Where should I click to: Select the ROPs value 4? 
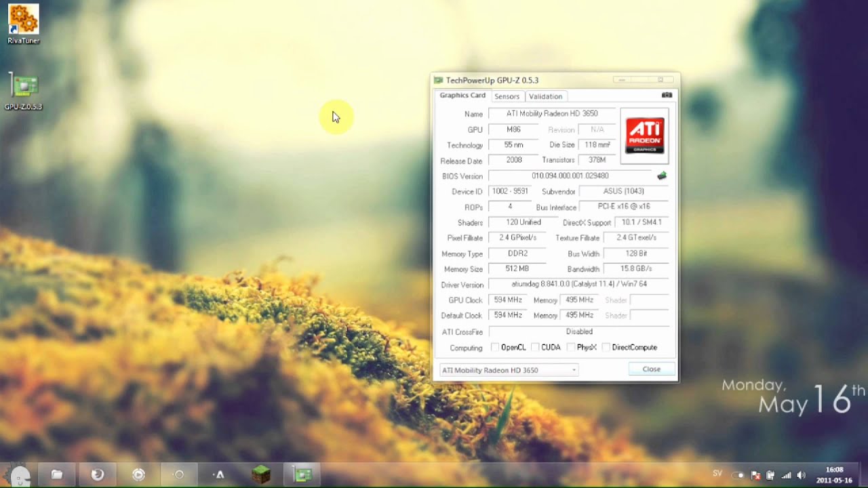[510, 207]
